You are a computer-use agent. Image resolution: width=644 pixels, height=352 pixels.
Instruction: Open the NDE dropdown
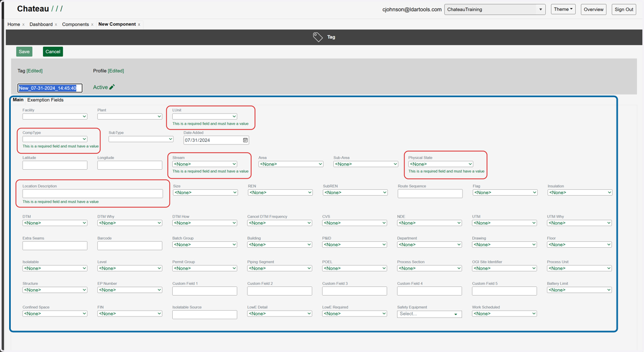[429, 222]
